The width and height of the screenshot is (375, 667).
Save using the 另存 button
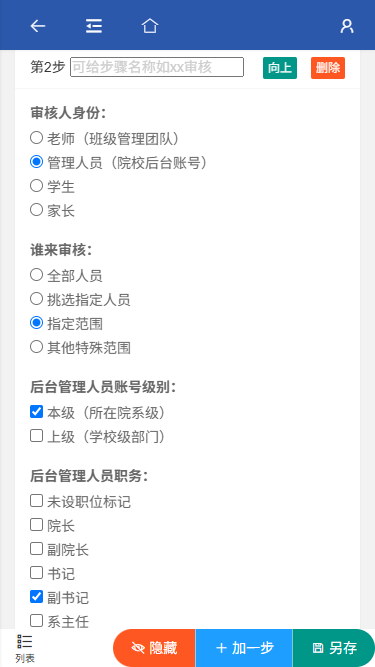[x=334, y=648]
